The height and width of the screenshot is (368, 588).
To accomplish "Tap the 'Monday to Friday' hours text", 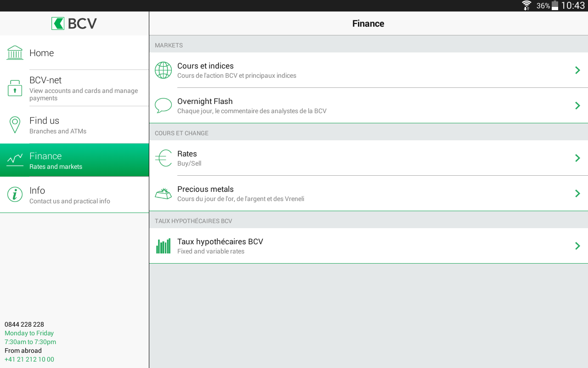I will point(29,333).
